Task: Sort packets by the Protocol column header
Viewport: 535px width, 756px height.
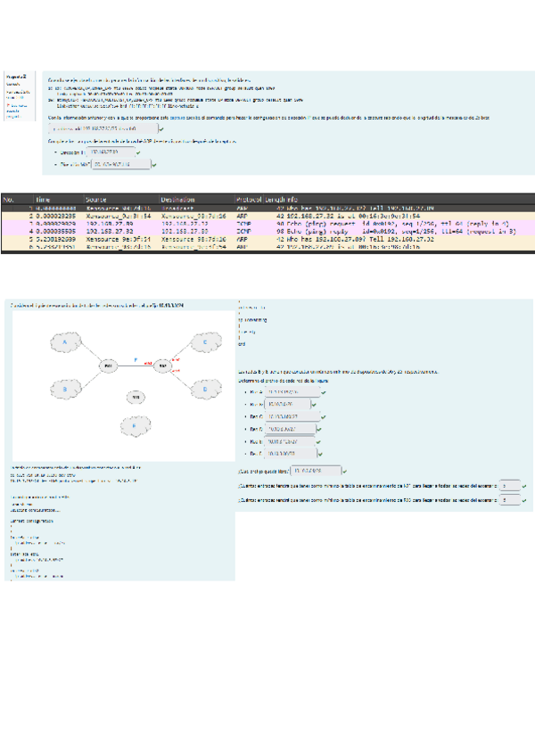Action: (x=249, y=199)
